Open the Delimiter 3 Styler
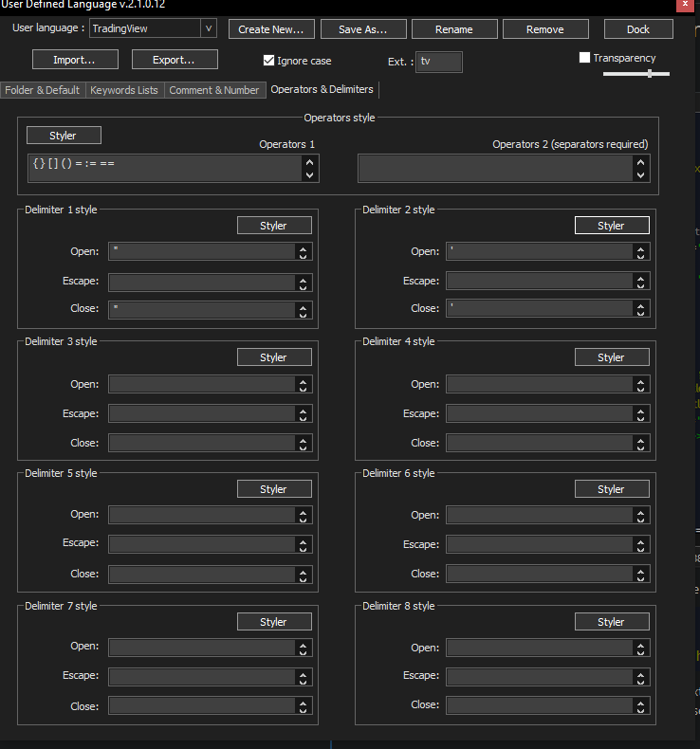 (x=274, y=357)
